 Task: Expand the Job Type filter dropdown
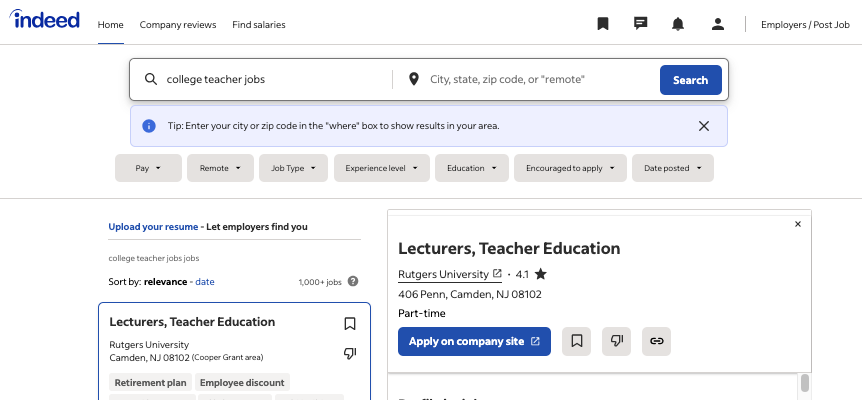tap(294, 168)
